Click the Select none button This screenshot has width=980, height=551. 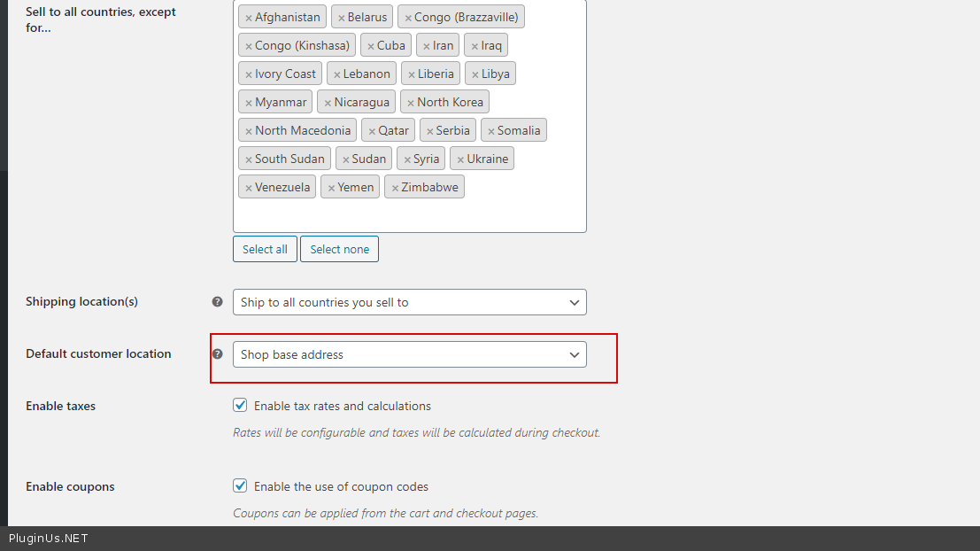[339, 249]
